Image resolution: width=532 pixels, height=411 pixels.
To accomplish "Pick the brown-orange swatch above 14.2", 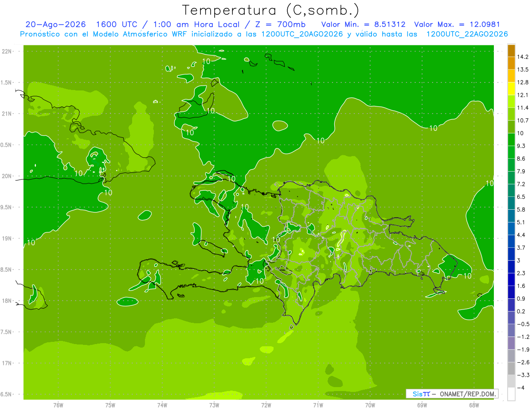I will (511, 51).
